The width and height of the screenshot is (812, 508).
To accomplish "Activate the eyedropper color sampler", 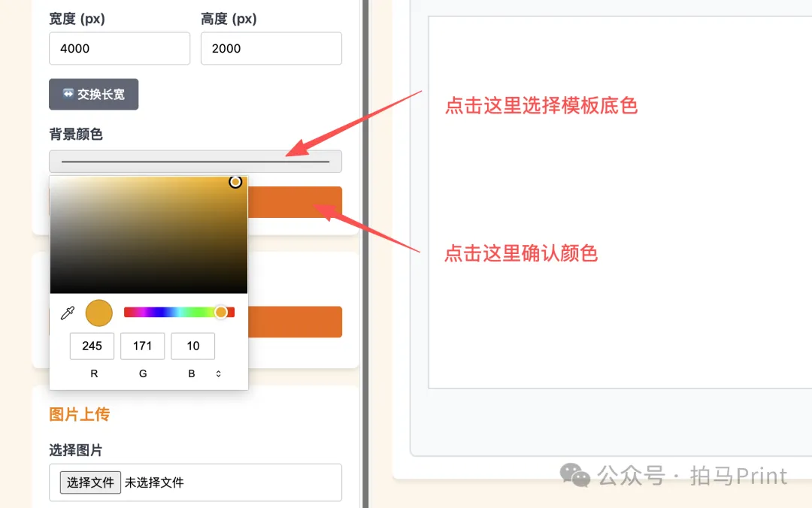I will click(x=68, y=313).
